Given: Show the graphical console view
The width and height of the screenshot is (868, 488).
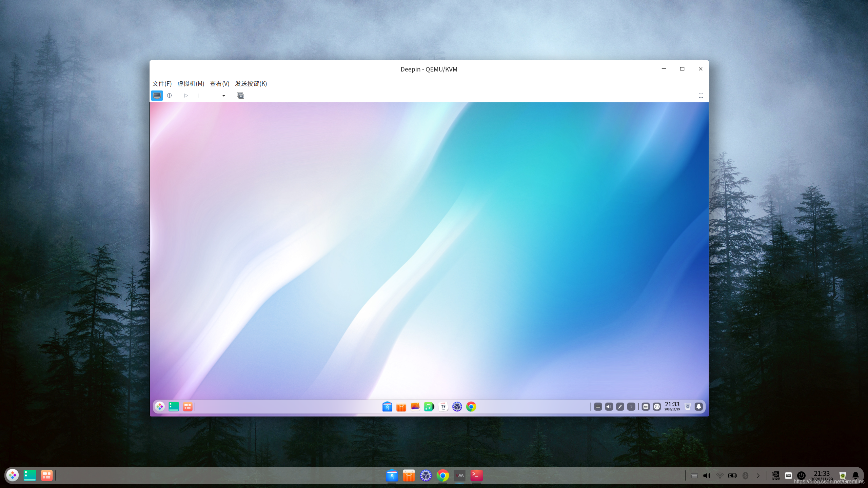Looking at the screenshot, I should [157, 96].
